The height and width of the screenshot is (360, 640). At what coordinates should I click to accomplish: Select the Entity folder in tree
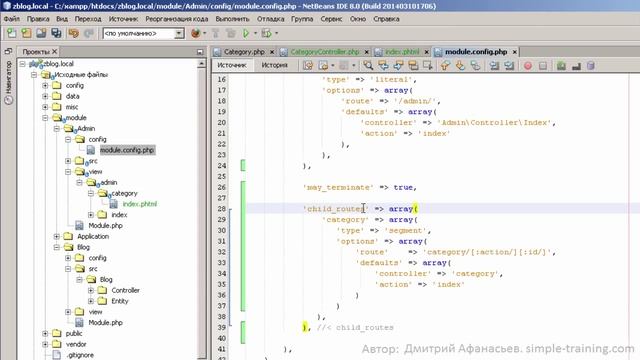pos(120,301)
